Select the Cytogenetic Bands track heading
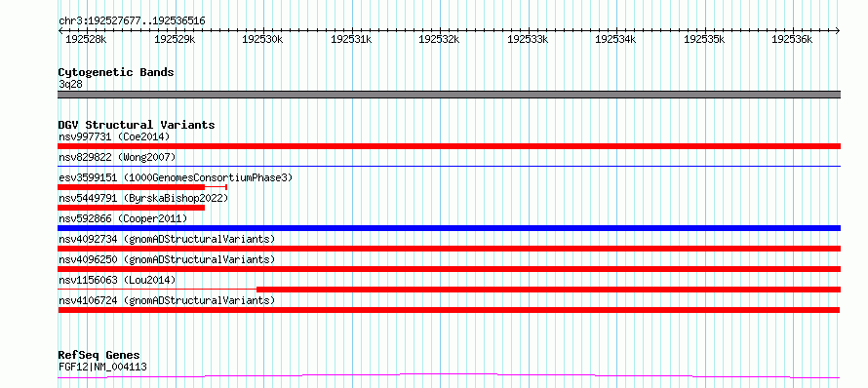Viewport: 868px width, 388px height. click(116, 72)
